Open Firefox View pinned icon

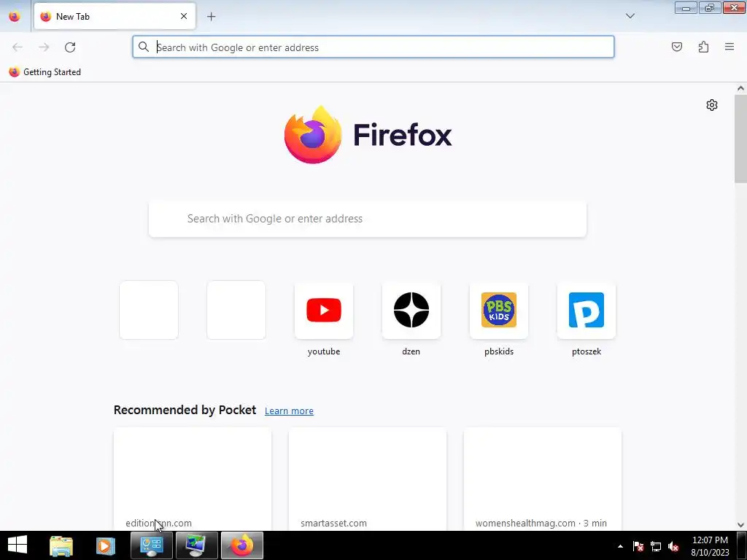tap(15, 17)
